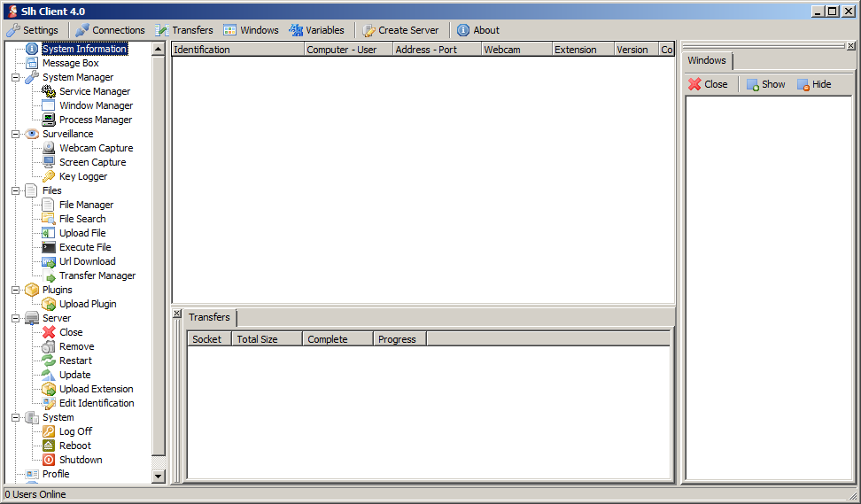
Task: Click the Process Manager icon
Action: tap(49, 120)
